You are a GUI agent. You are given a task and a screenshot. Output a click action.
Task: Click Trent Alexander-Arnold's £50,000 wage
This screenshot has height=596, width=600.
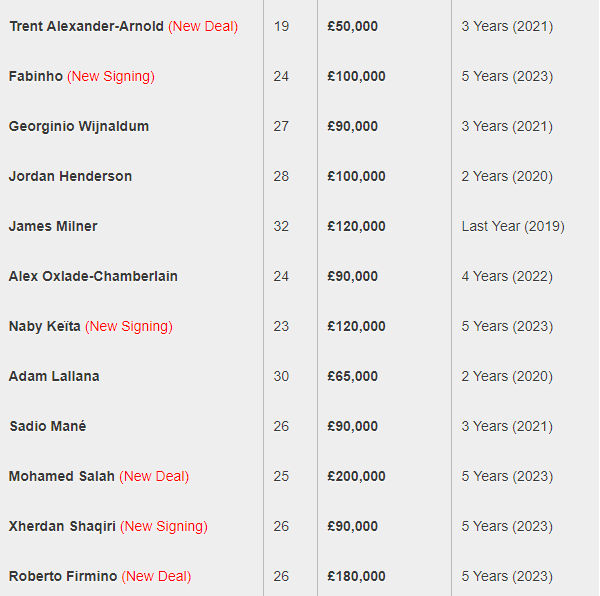352,26
